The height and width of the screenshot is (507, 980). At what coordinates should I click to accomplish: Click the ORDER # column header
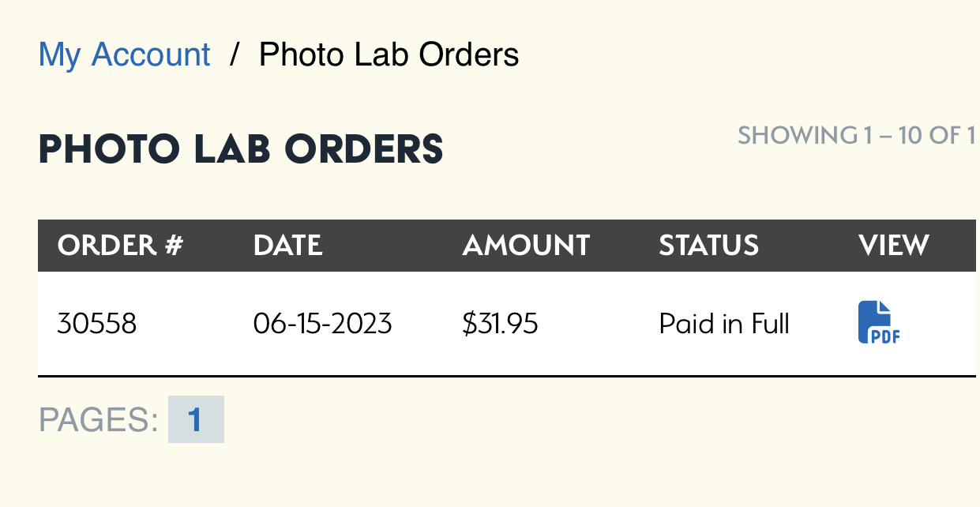click(x=120, y=246)
